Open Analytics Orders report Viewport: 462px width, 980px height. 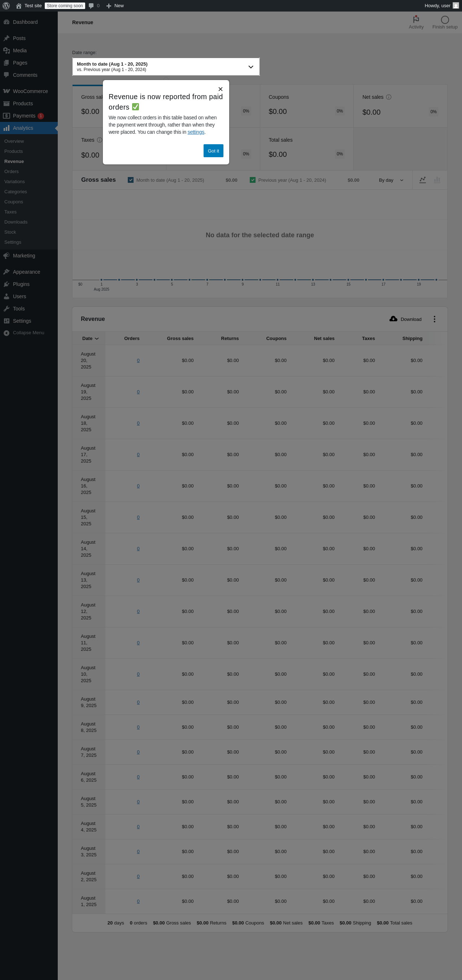tap(12, 172)
